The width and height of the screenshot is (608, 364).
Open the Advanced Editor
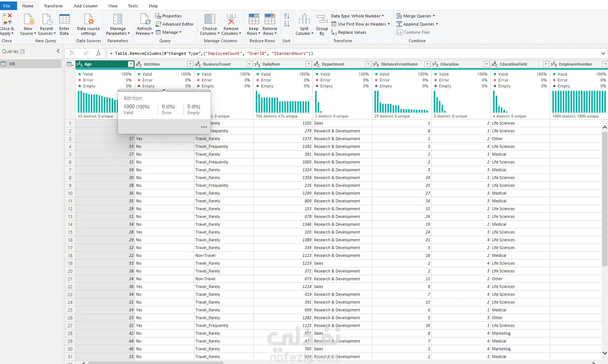pyautogui.click(x=175, y=24)
